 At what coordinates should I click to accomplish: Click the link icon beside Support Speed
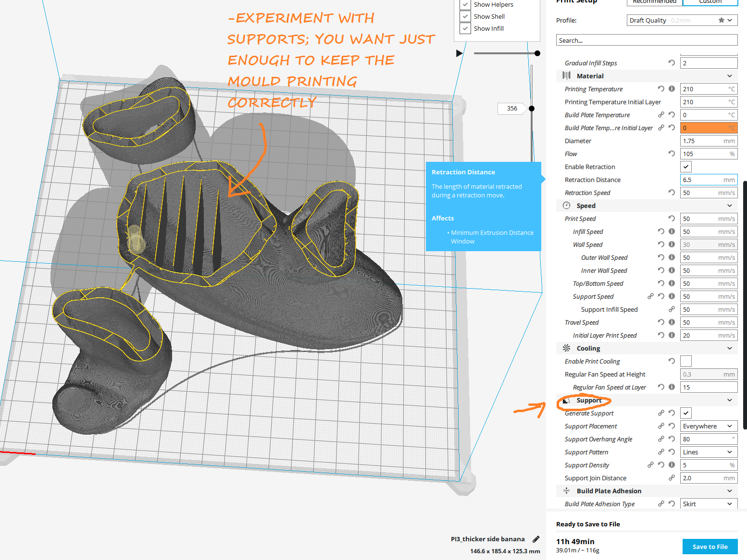(x=650, y=296)
